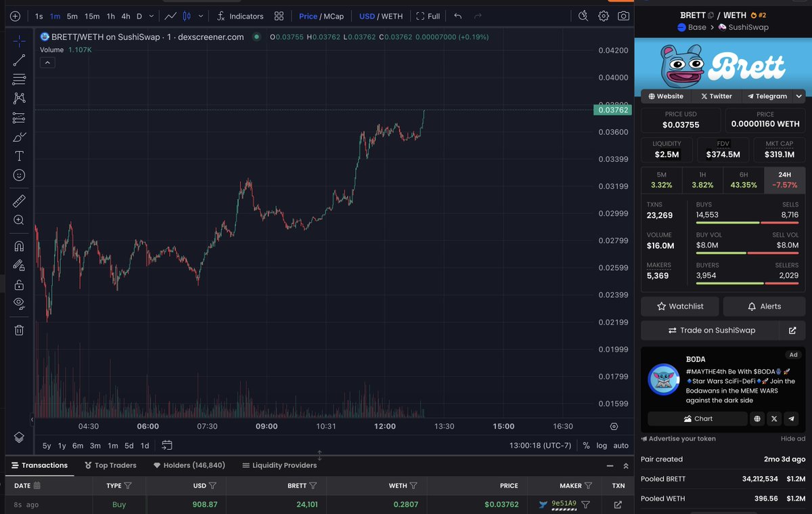Select the 5M performance tab

[661, 179]
